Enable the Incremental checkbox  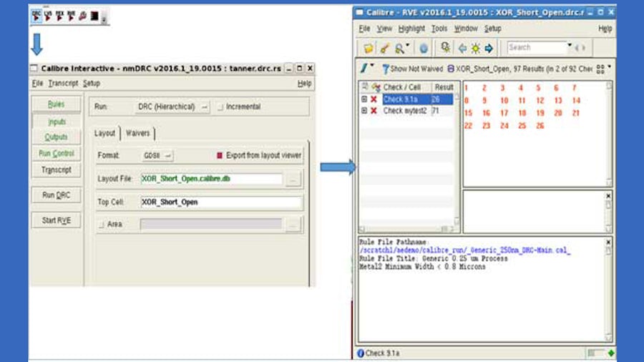click(x=220, y=107)
